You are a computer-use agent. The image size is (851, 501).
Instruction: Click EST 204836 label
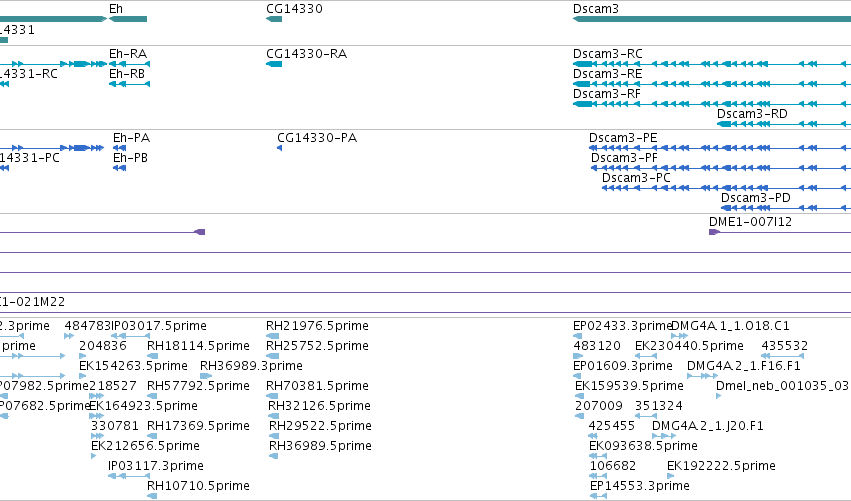pyautogui.click(x=103, y=346)
